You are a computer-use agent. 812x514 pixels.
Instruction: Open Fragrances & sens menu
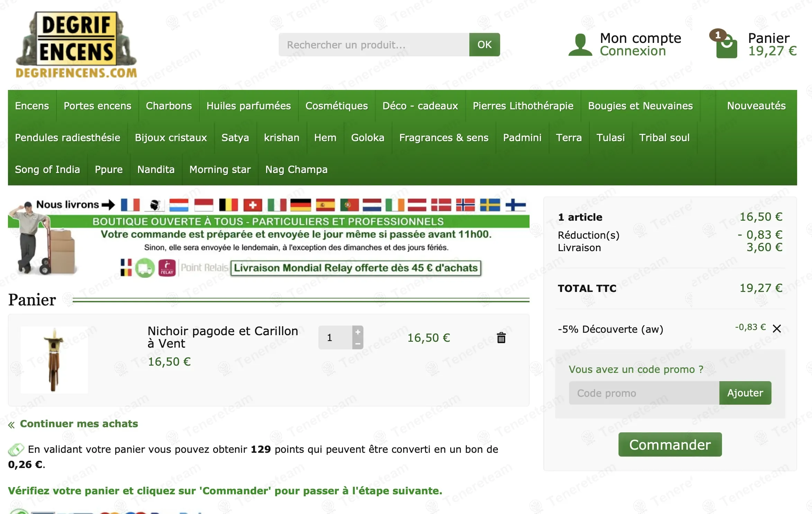coord(444,138)
